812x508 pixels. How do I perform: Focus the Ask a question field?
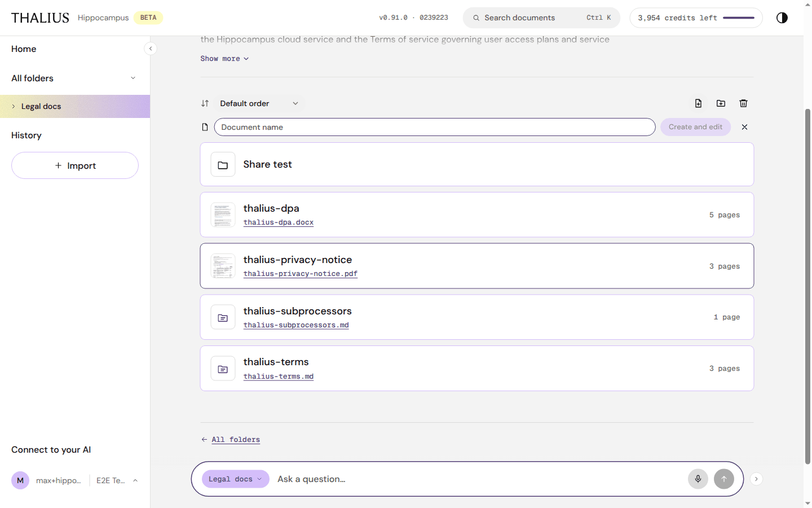pos(479,479)
